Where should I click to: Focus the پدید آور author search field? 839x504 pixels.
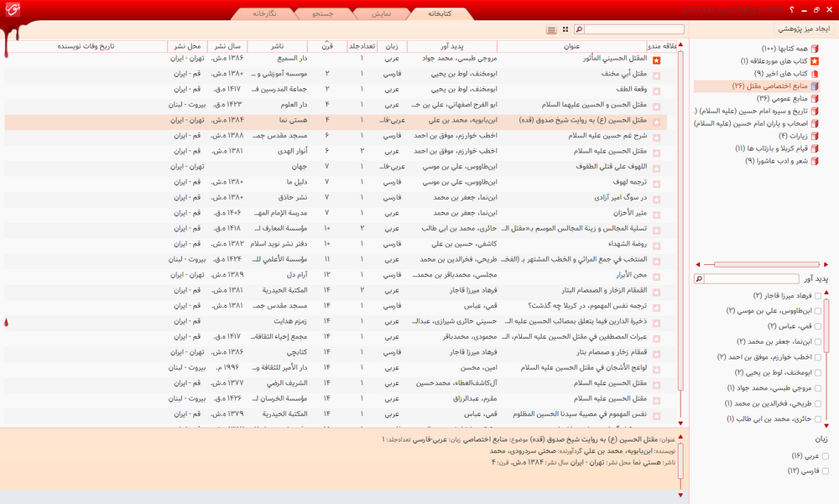tap(751, 278)
